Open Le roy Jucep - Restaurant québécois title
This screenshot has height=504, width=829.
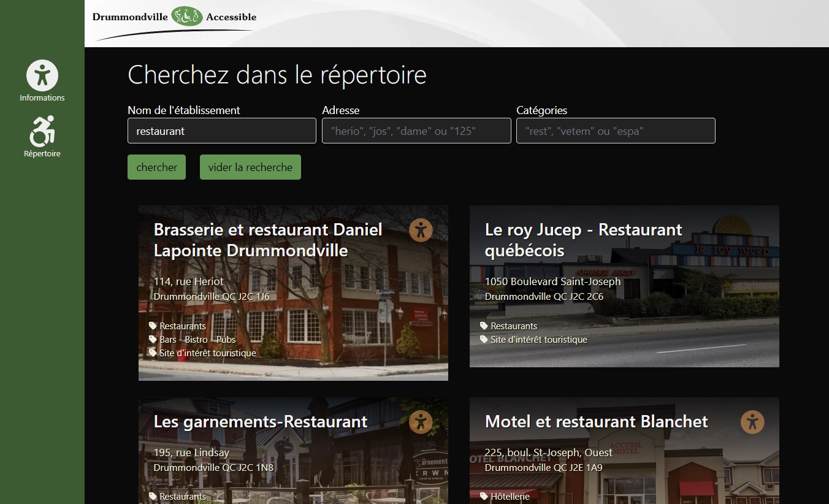[x=583, y=240]
